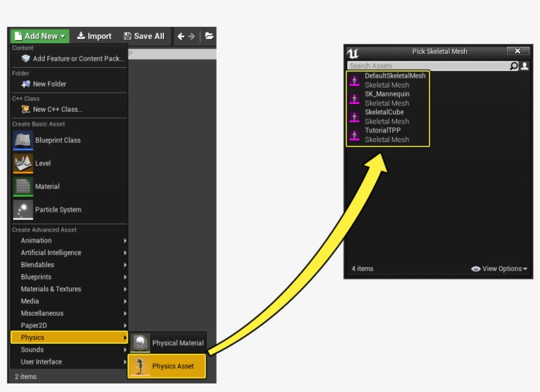This screenshot has height=392, width=540.
Task: Expand the Physics submenu chevron
Action: [x=126, y=337]
